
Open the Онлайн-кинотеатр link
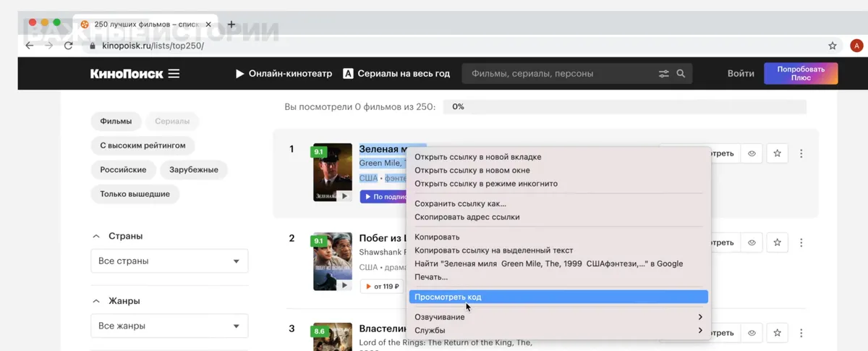pyautogui.click(x=284, y=73)
